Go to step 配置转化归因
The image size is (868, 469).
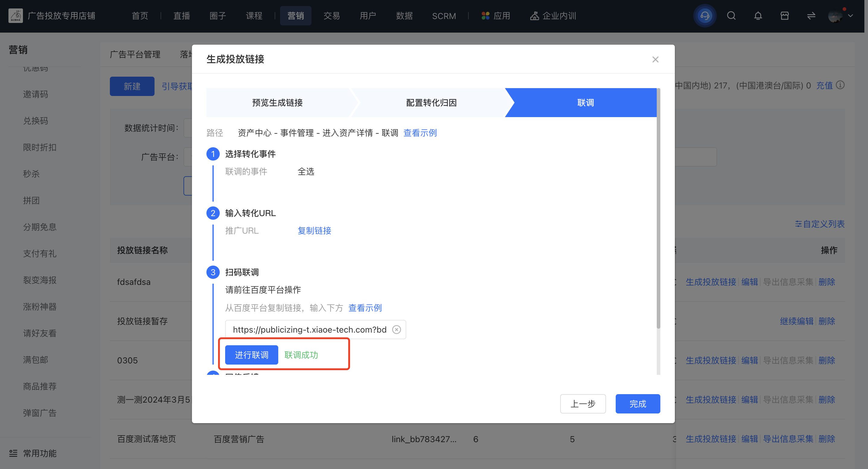pos(431,103)
